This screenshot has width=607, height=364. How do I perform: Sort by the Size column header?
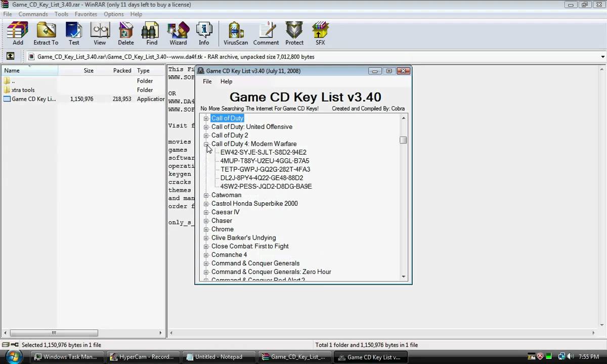click(77, 71)
